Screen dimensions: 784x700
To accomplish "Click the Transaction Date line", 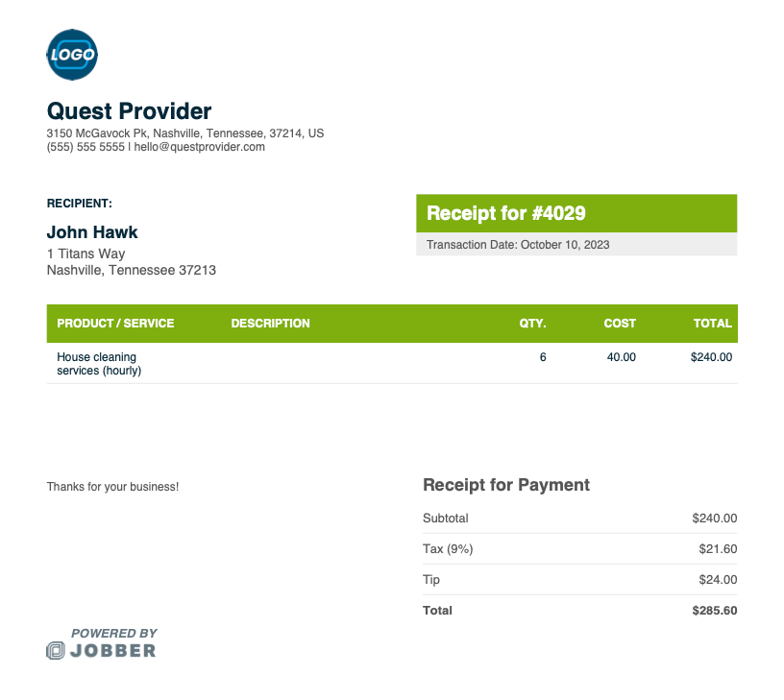I will [518, 245].
